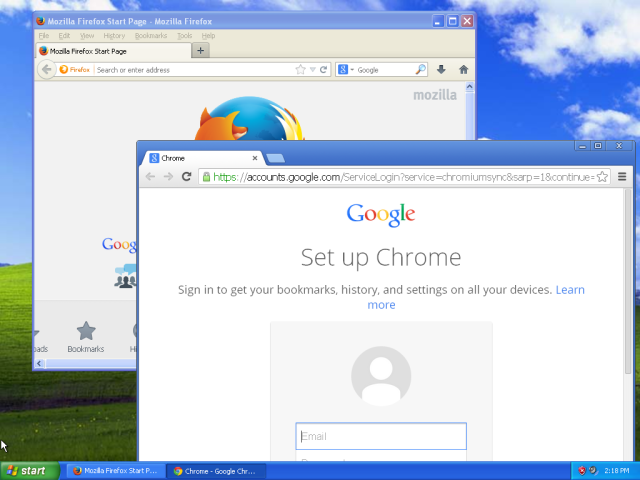This screenshot has height=480, width=640.
Task: Click the green padlock in Chrome
Action: point(206,177)
